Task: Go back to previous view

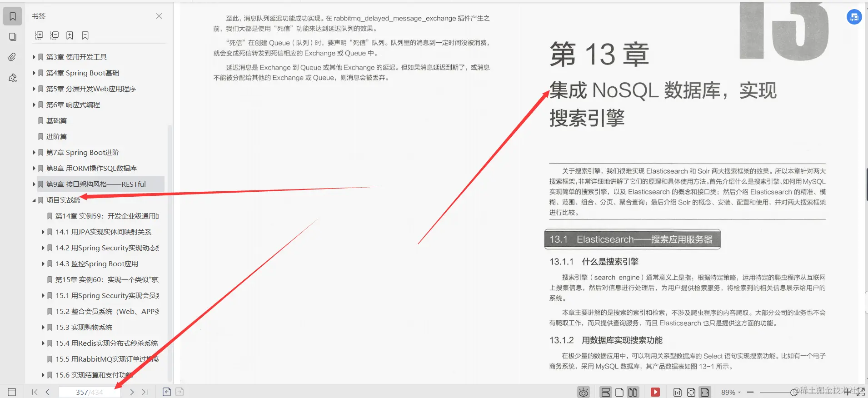Action: tap(167, 392)
